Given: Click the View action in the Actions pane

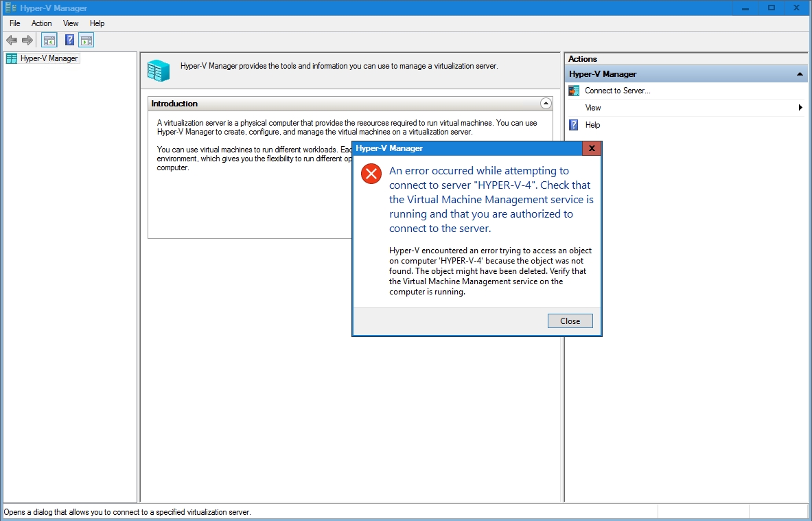Looking at the screenshot, I should coord(593,108).
